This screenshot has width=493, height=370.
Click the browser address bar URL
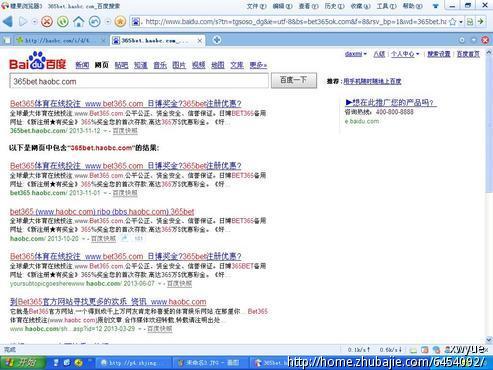coord(295,22)
